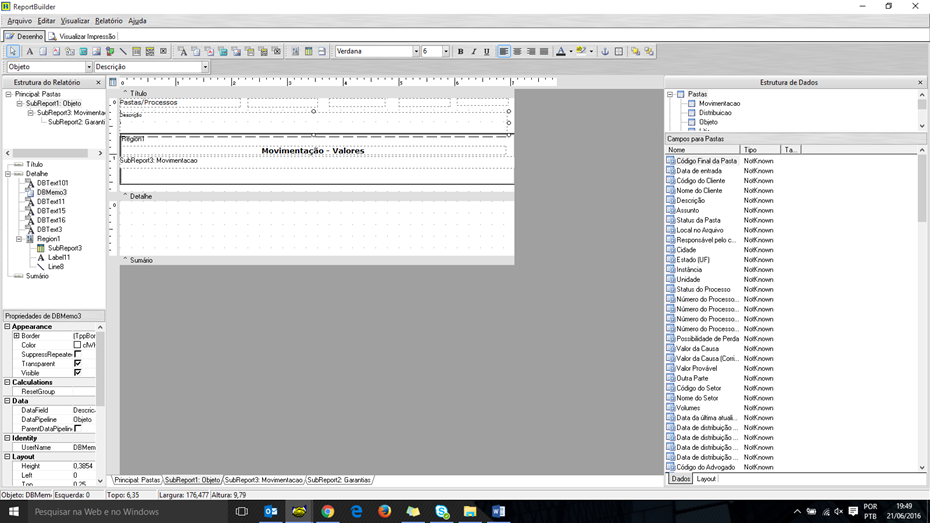Open Microsoft Word from taskbar
Screen dimensions: 930x523
[498, 511]
